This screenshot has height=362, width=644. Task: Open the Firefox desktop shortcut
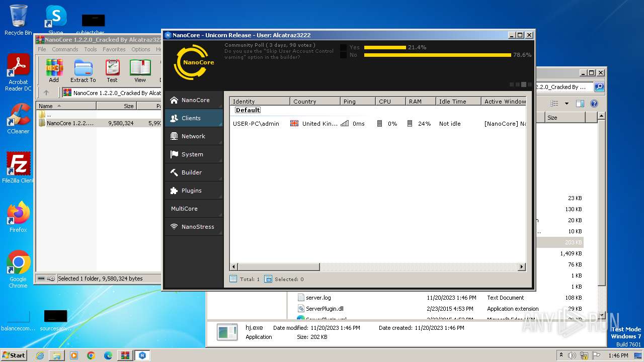pyautogui.click(x=18, y=217)
